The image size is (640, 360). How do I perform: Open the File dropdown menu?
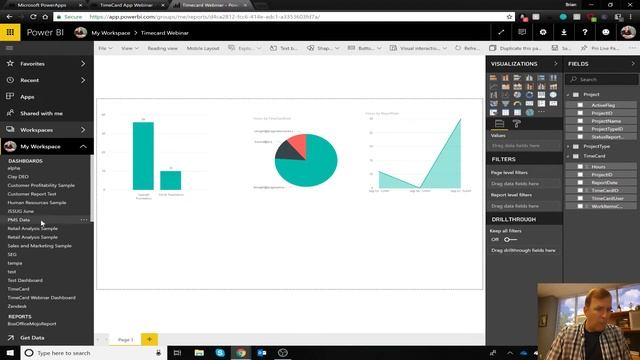[105, 48]
